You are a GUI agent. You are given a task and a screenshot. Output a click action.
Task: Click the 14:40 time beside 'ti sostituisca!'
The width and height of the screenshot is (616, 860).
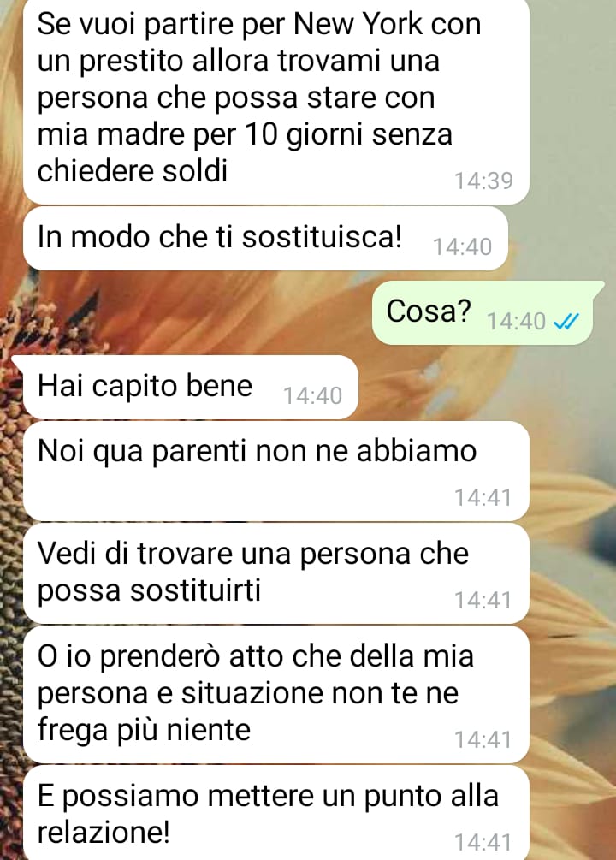[x=462, y=247]
